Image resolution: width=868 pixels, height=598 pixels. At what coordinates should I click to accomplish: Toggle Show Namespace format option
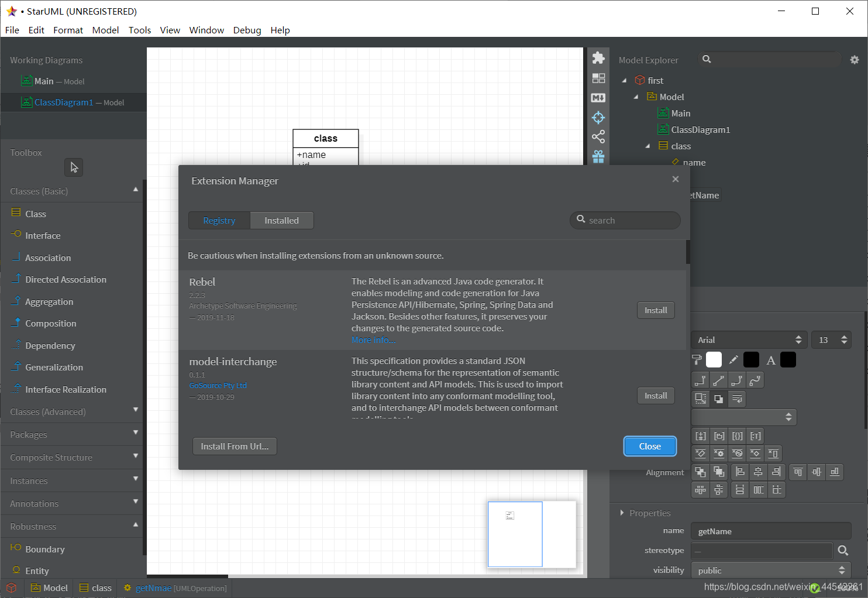(719, 436)
